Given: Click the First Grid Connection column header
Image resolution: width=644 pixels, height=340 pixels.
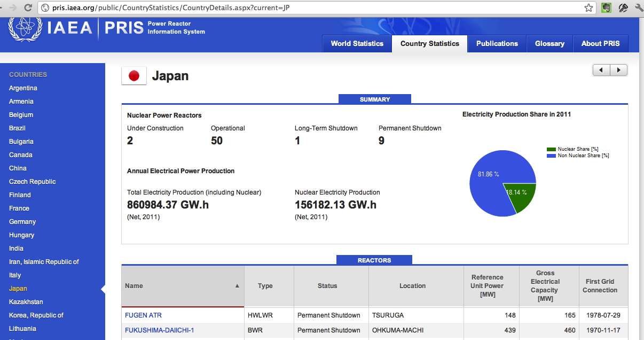Looking at the screenshot, I should pos(603,286).
